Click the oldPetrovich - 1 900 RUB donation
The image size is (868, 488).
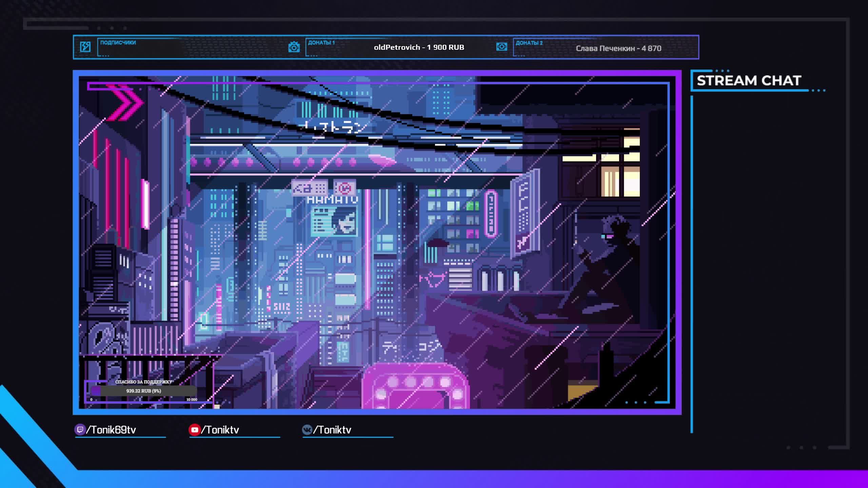tap(419, 47)
